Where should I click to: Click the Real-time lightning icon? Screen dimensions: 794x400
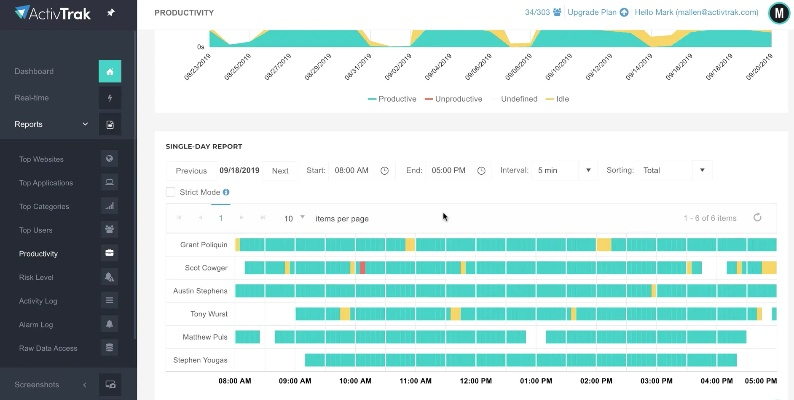[109, 98]
